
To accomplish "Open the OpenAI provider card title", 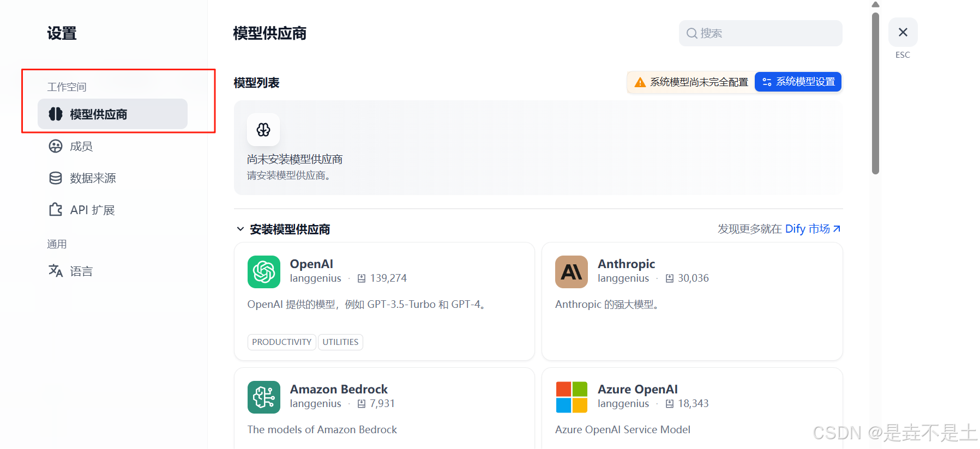I will 311,264.
